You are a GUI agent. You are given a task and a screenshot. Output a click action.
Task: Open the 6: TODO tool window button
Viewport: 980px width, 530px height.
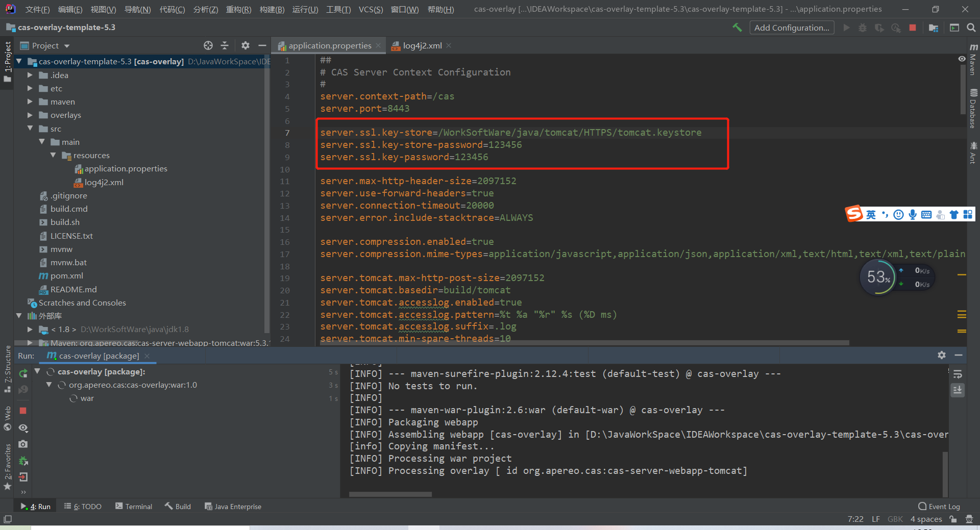click(x=83, y=507)
